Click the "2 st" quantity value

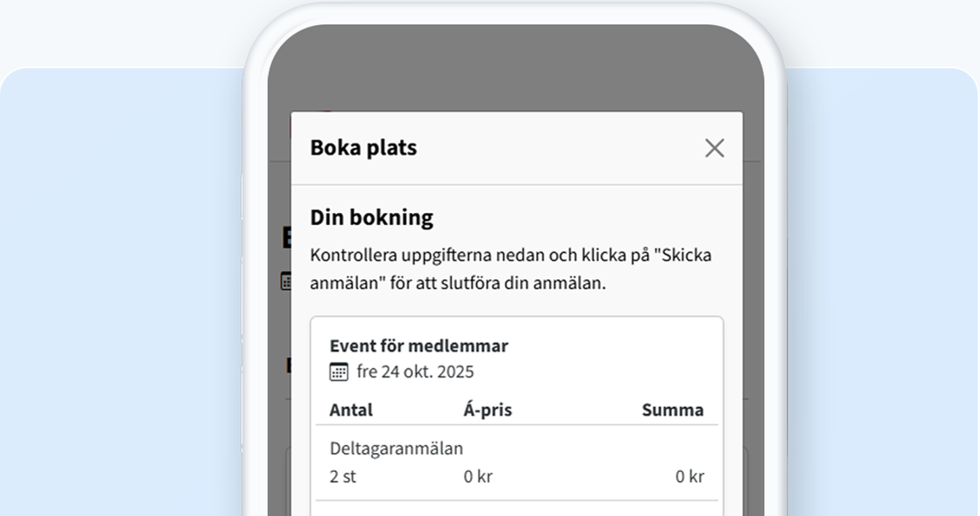(343, 476)
